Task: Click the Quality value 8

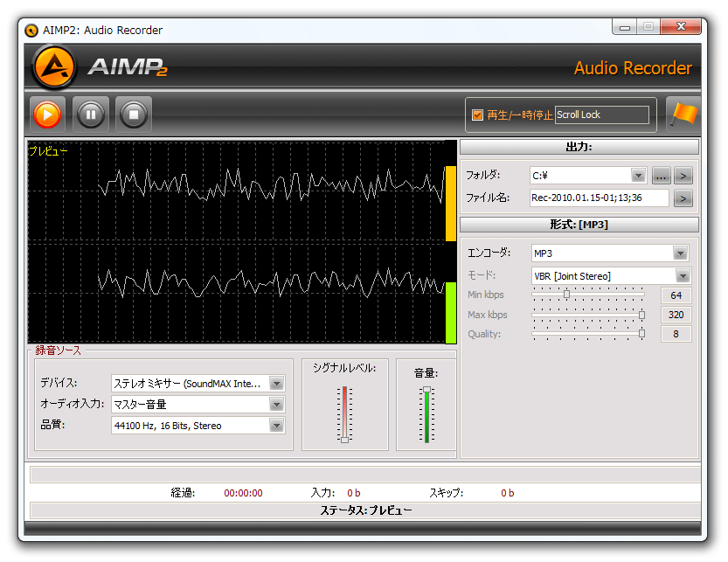Action: tap(676, 334)
